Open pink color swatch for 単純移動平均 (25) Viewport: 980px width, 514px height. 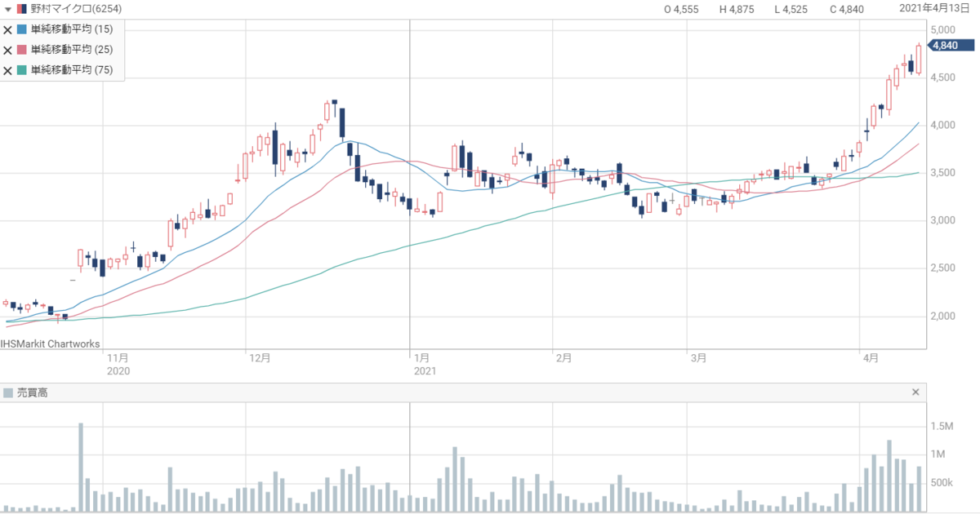point(22,50)
